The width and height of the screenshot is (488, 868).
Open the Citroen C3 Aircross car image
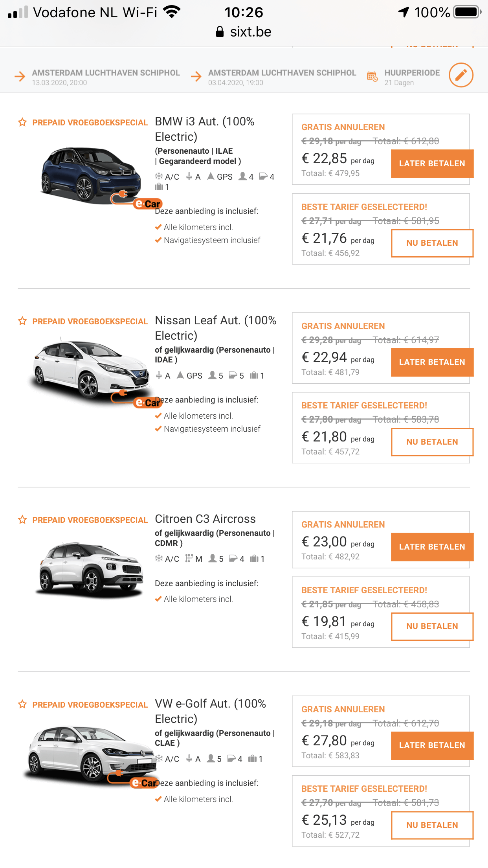point(90,568)
